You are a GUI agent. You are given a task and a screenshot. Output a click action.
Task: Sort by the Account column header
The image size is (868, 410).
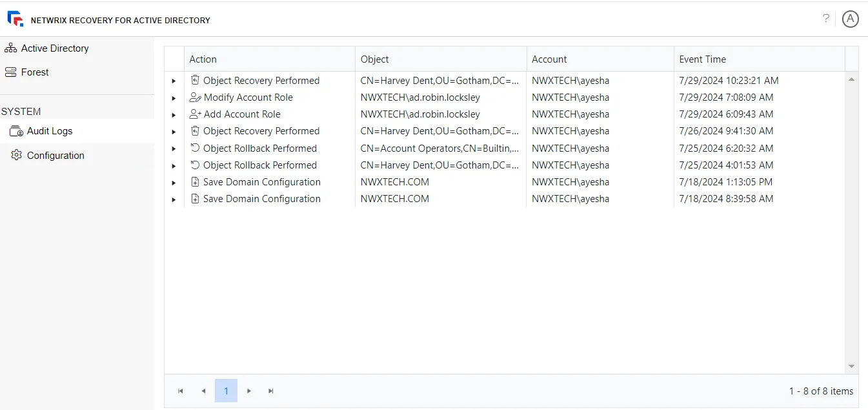pyautogui.click(x=600, y=59)
